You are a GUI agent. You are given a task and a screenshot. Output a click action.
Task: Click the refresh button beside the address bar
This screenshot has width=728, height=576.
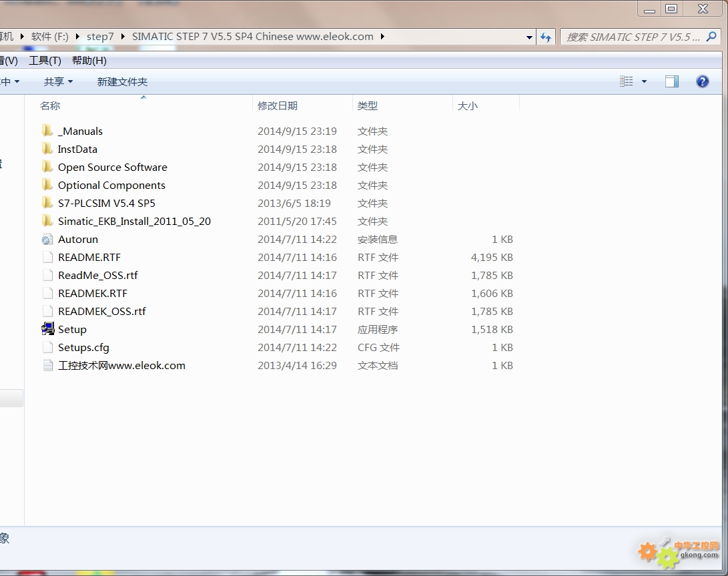(x=546, y=37)
